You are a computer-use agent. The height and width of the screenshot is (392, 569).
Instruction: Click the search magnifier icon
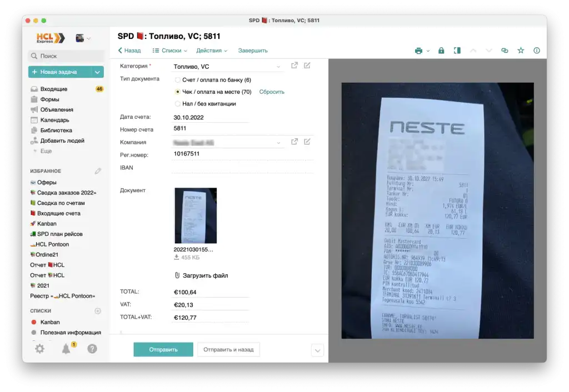coord(34,56)
